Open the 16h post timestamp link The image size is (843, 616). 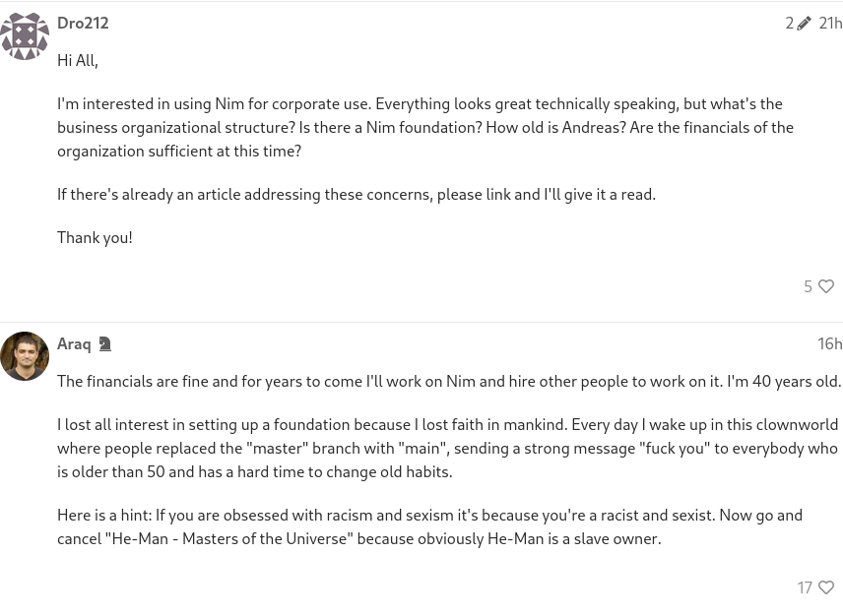pyautogui.click(x=830, y=343)
